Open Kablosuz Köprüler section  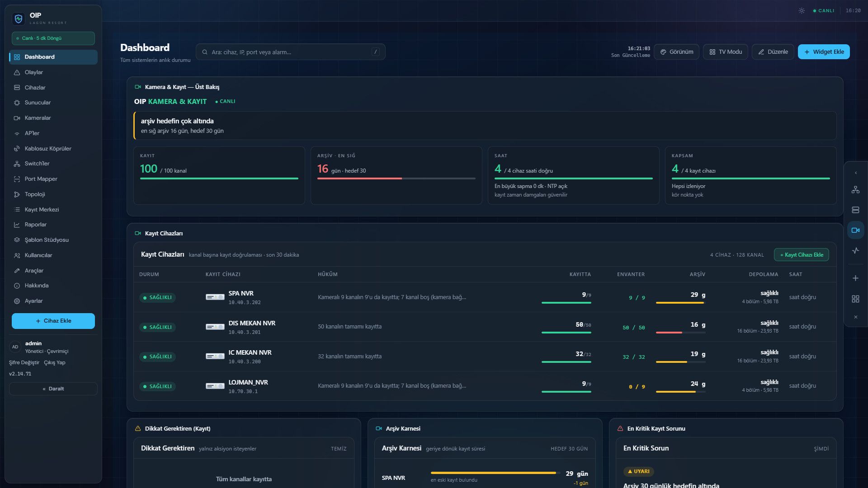[x=53, y=149]
